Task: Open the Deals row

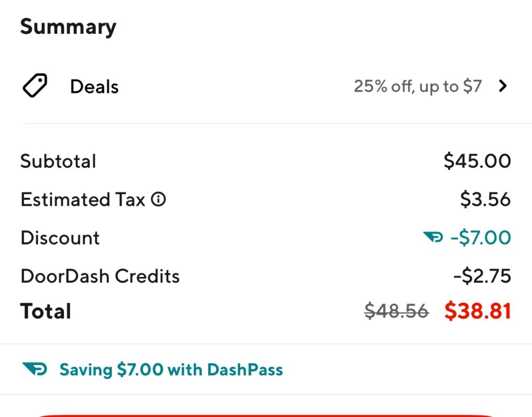Action: (x=266, y=86)
